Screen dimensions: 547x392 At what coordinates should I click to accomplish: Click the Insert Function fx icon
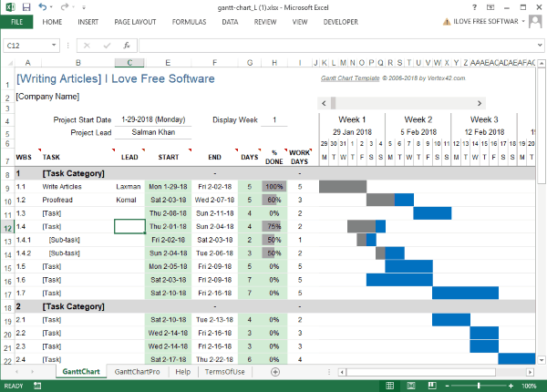tap(126, 45)
